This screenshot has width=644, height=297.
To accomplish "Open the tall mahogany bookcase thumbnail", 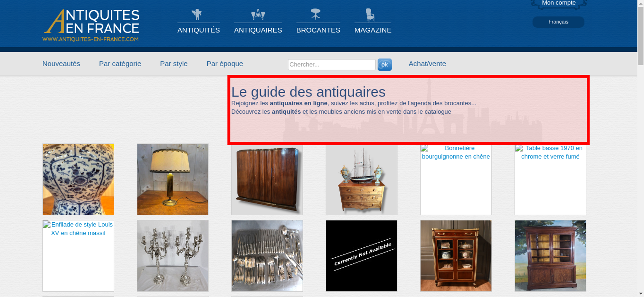I will pyautogui.click(x=550, y=256).
